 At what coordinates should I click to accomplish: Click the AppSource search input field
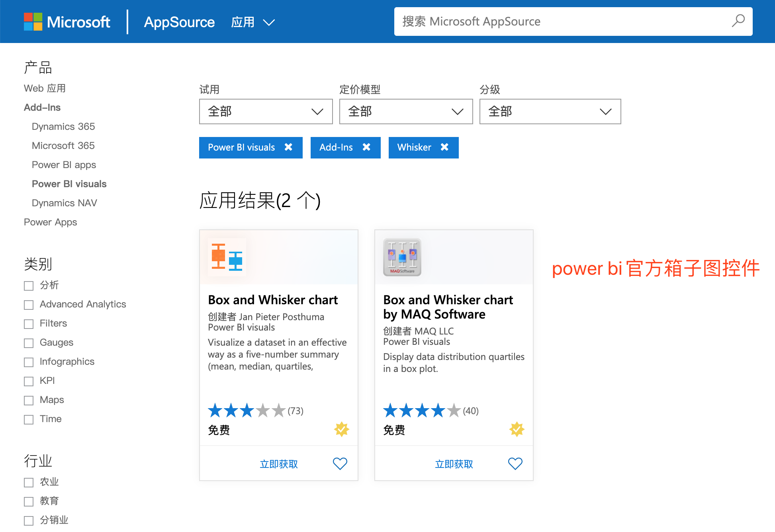(558, 22)
